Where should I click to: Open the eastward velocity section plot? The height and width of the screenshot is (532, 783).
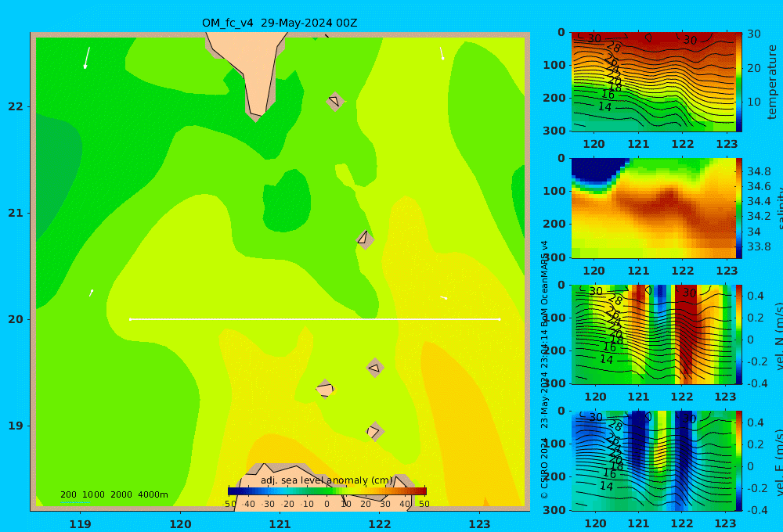tap(653, 461)
